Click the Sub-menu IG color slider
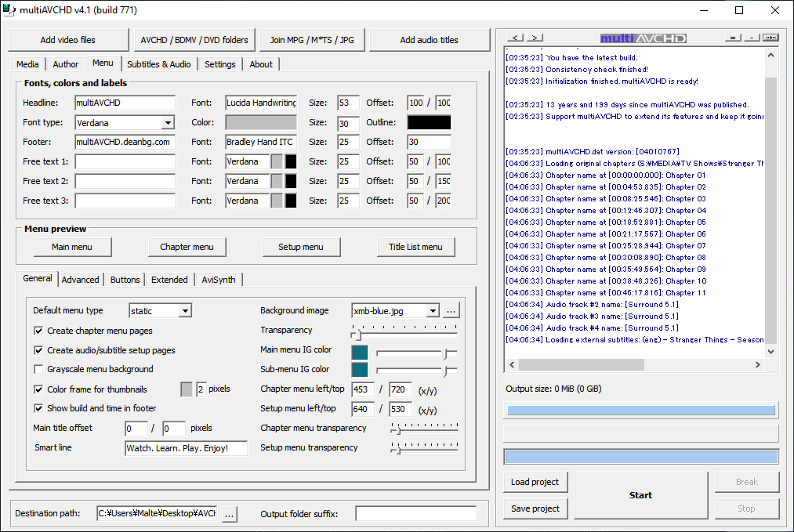 [417, 371]
